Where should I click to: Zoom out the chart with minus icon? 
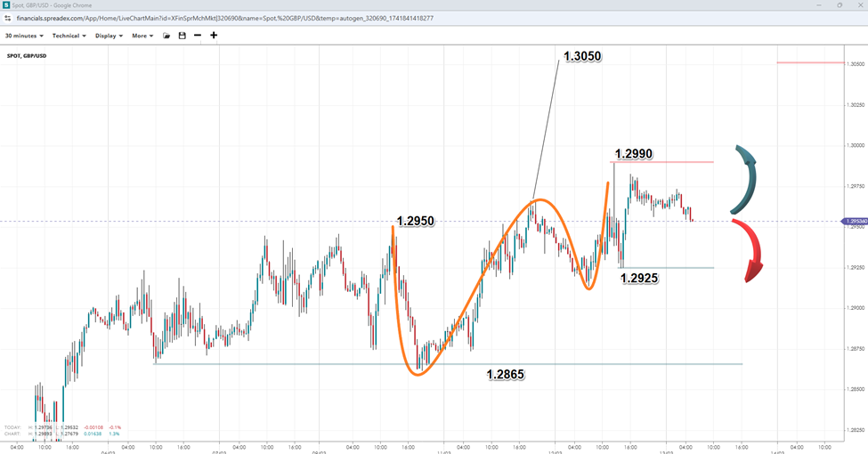197,36
